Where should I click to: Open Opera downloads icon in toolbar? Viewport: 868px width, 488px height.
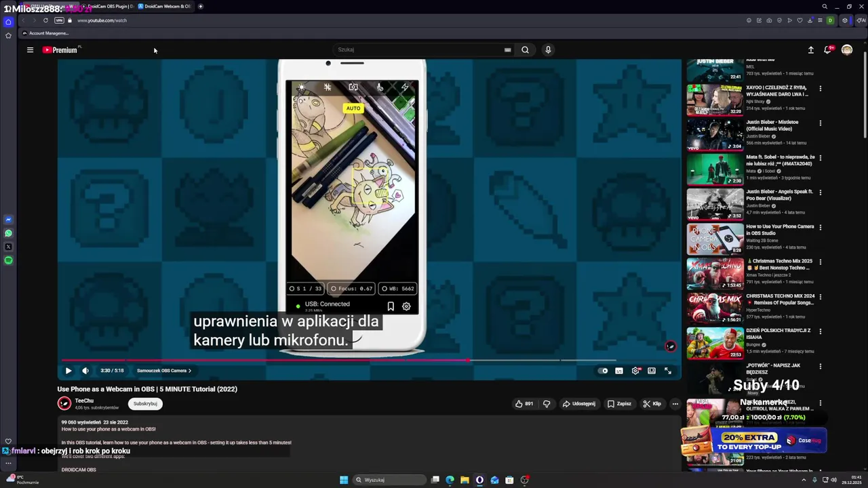pyautogui.click(x=810, y=20)
